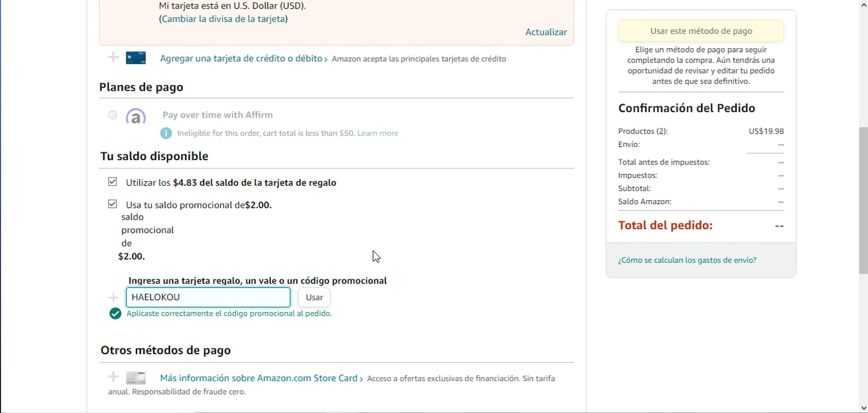868x413 pixels.
Task: Click the Planes de pago heading
Action: (x=141, y=87)
